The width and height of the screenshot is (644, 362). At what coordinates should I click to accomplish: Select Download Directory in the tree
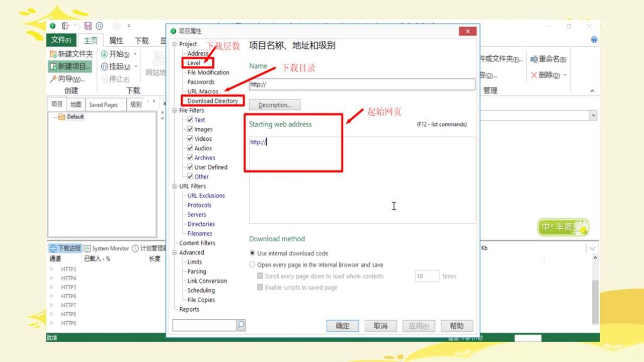tap(212, 101)
